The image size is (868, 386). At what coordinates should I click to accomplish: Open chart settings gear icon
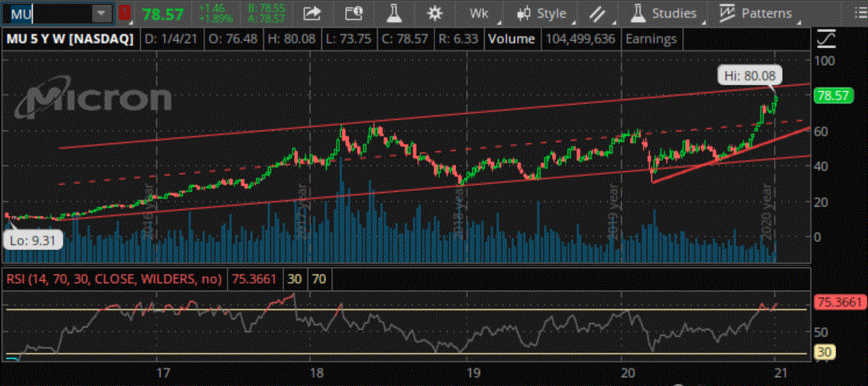[x=434, y=13]
